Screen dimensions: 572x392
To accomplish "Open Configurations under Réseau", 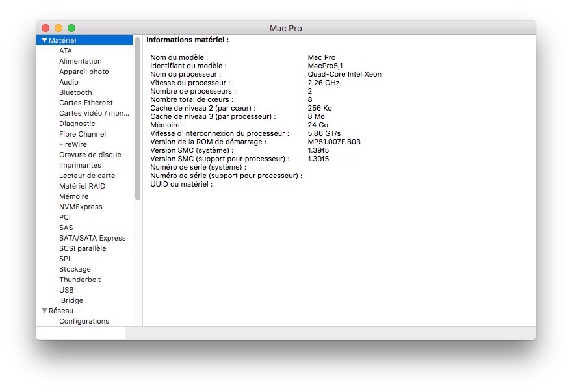I will [x=84, y=321].
